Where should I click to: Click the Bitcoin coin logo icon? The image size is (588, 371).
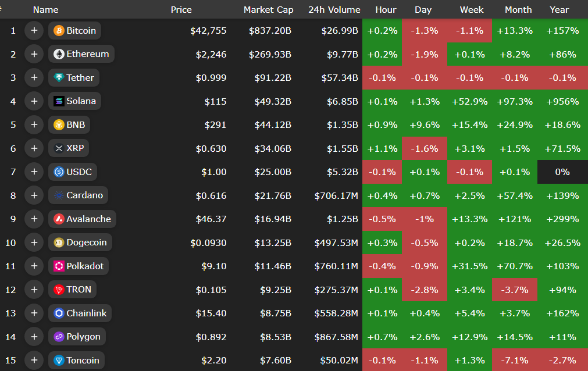59,31
